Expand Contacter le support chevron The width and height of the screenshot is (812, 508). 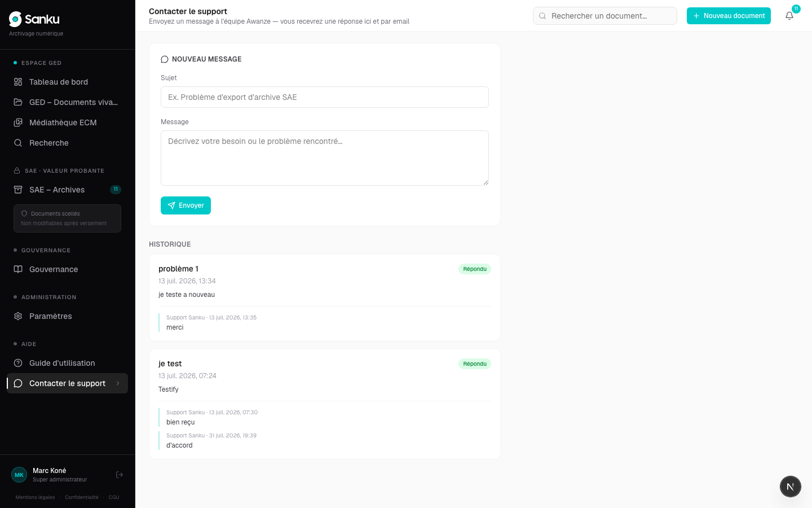118,383
